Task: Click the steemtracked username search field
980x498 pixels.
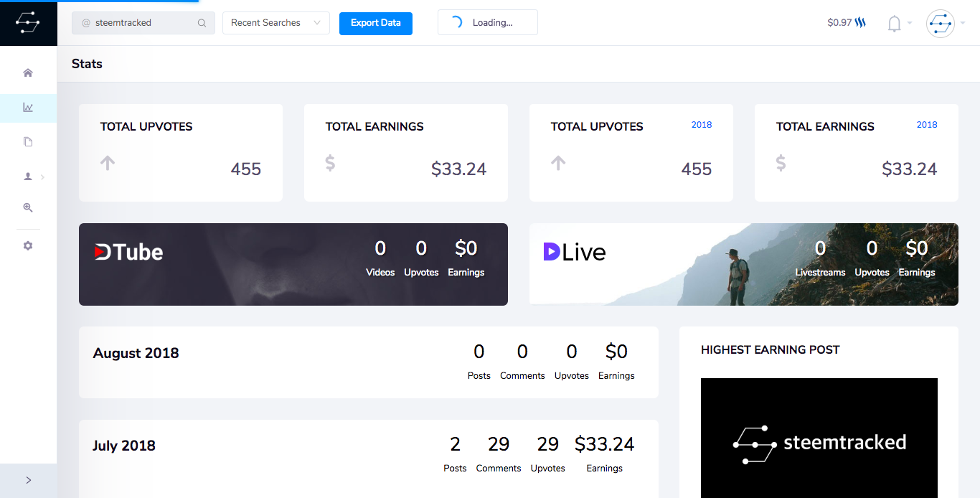Action: pyautogui.click(x=143, y=23)
